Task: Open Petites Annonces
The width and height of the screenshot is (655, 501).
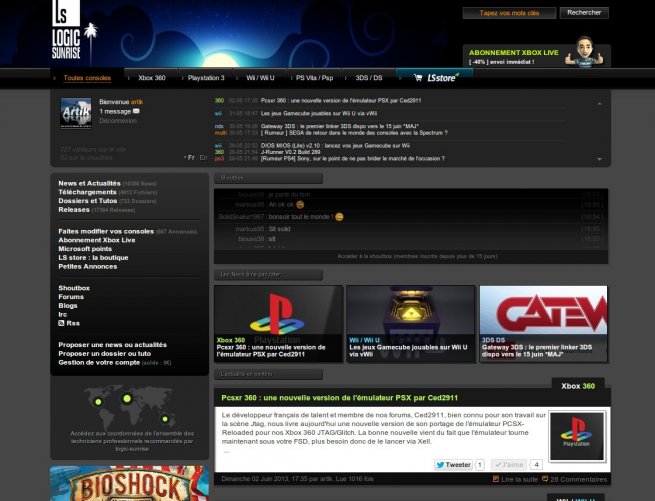Action: pos(88,266)
